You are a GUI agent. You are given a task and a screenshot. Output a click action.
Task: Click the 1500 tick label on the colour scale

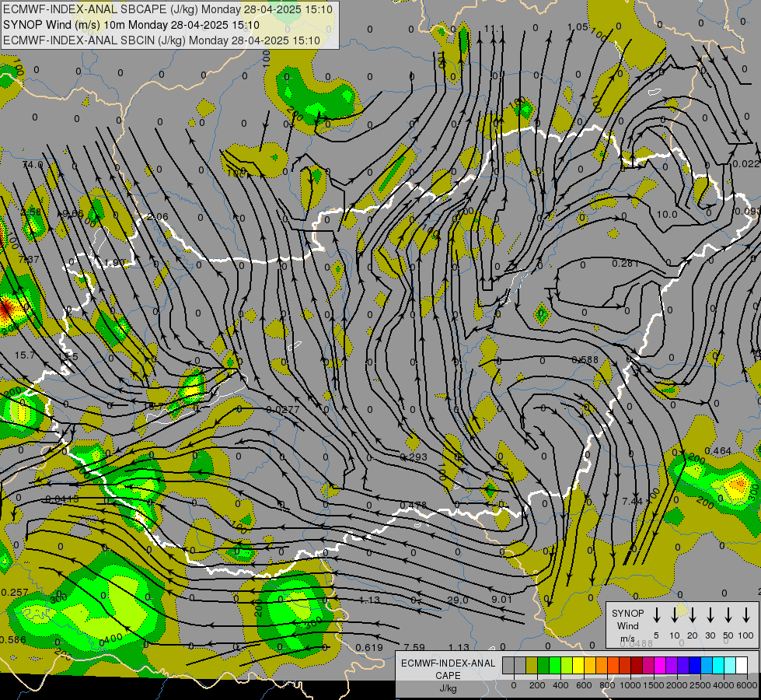(653, 685)
